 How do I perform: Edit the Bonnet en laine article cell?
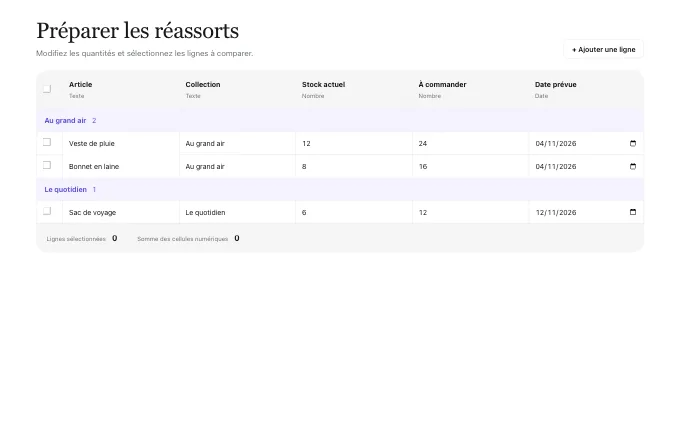point(121,167)
